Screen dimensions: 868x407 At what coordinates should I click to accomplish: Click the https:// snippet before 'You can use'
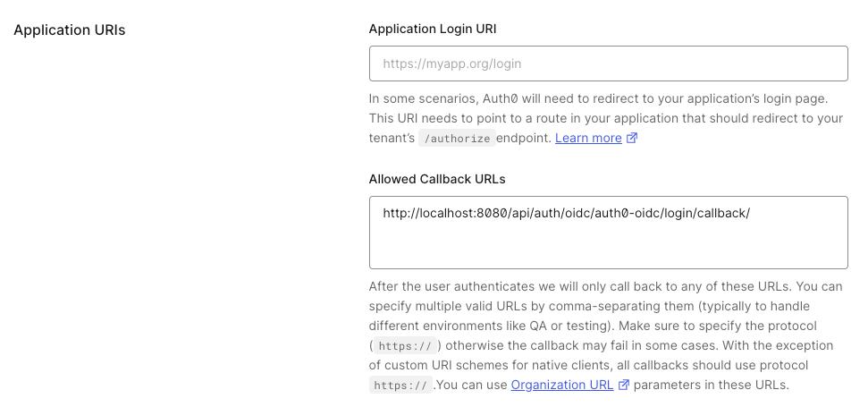tap(400, 386)
